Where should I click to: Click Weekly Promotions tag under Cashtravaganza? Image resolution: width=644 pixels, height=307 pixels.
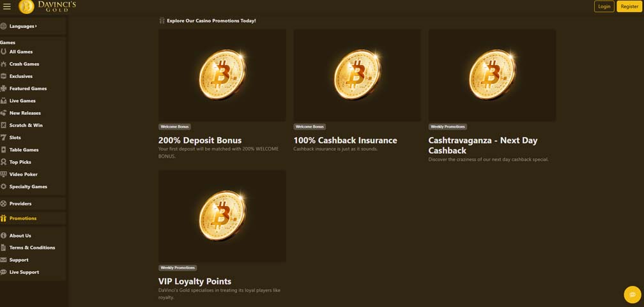[x=448, y=127]
